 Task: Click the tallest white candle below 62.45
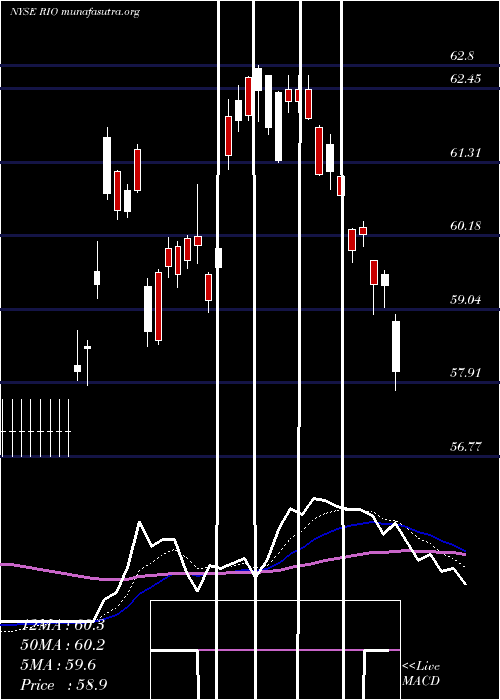coord(278,126)
